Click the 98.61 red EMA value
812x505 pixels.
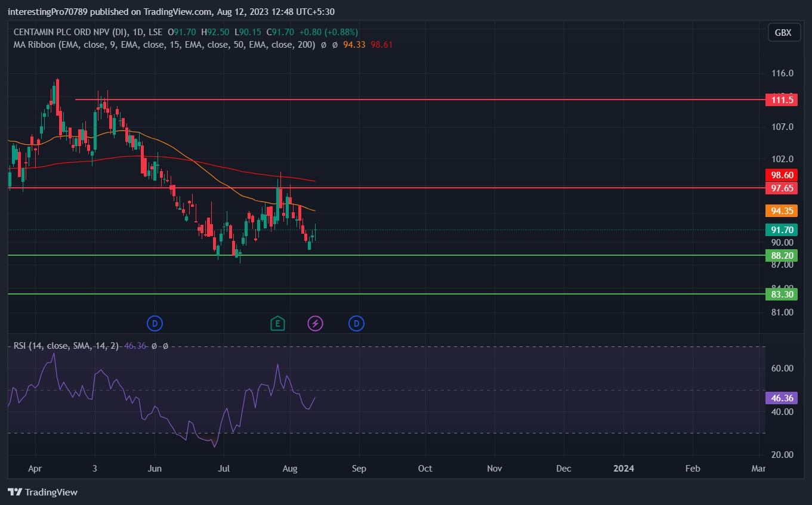(382, 45)
